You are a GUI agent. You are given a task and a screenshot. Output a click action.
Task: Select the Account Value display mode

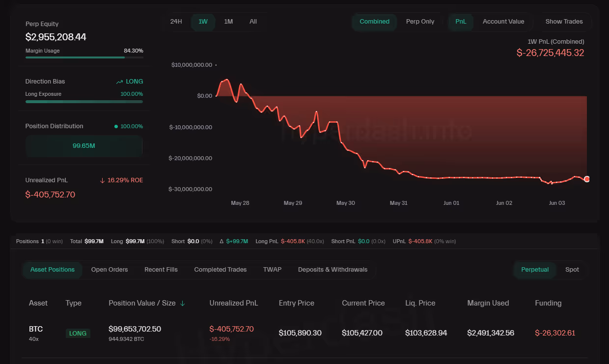(503, 22)
